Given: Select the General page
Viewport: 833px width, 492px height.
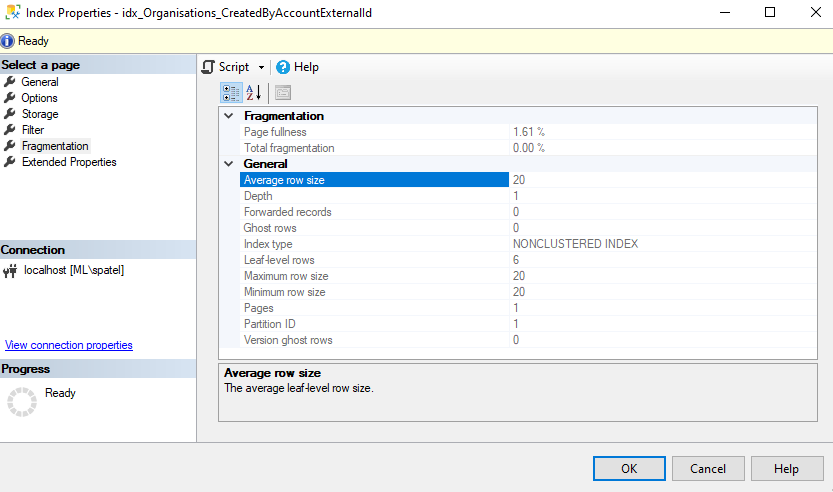Looking at the screenshot, I should (x=40, y=82).
